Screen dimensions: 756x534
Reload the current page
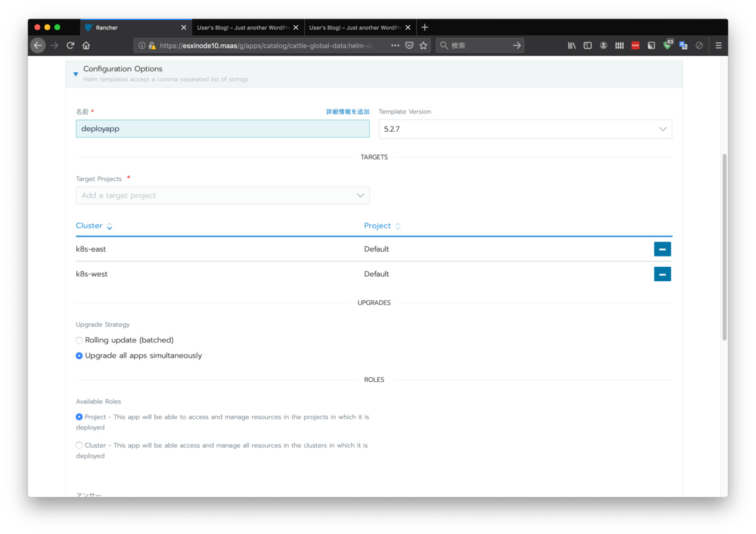click(x=71, y=45)
